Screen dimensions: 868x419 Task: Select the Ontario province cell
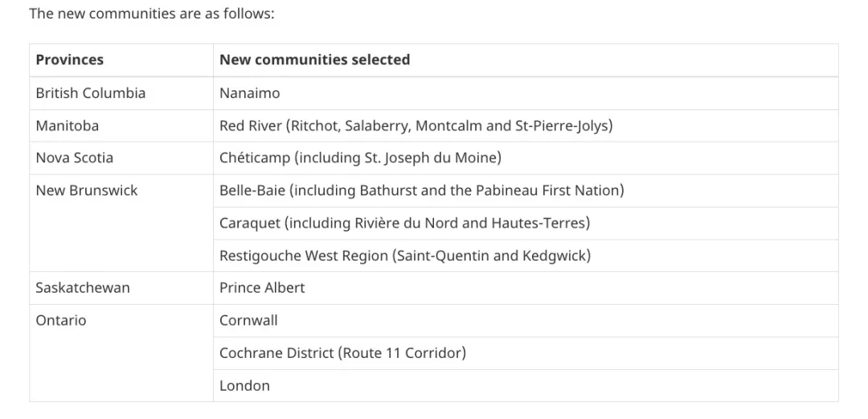pos(61,320)
